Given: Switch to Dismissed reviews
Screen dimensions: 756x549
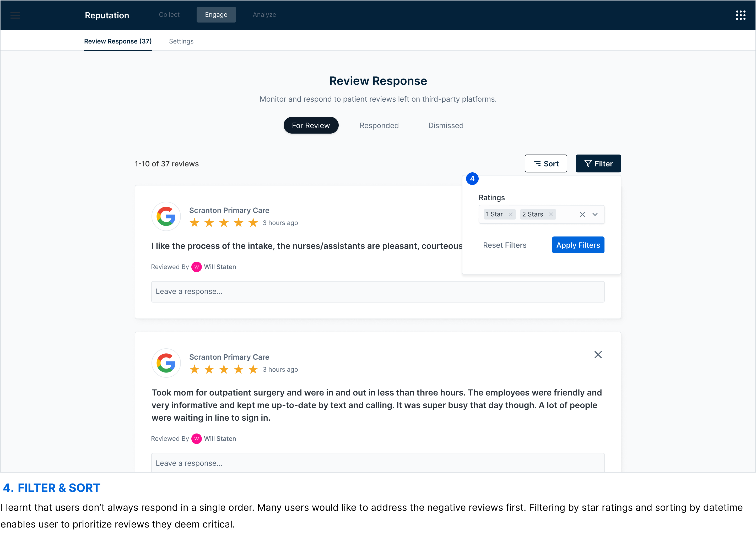Looking at the screenshot, I should (x=446, y=125).
